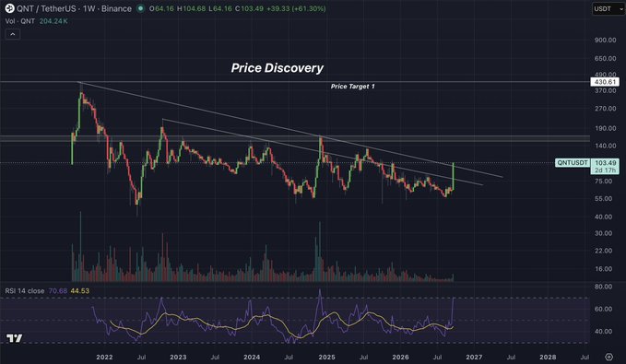
Task: Collapse the indicator legend with the chevron
Action: coord(13,34)
